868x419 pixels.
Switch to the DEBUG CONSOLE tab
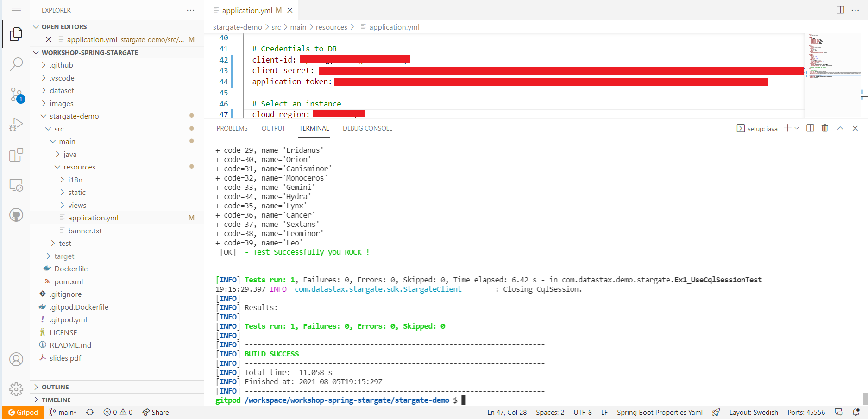coord(367,128)
